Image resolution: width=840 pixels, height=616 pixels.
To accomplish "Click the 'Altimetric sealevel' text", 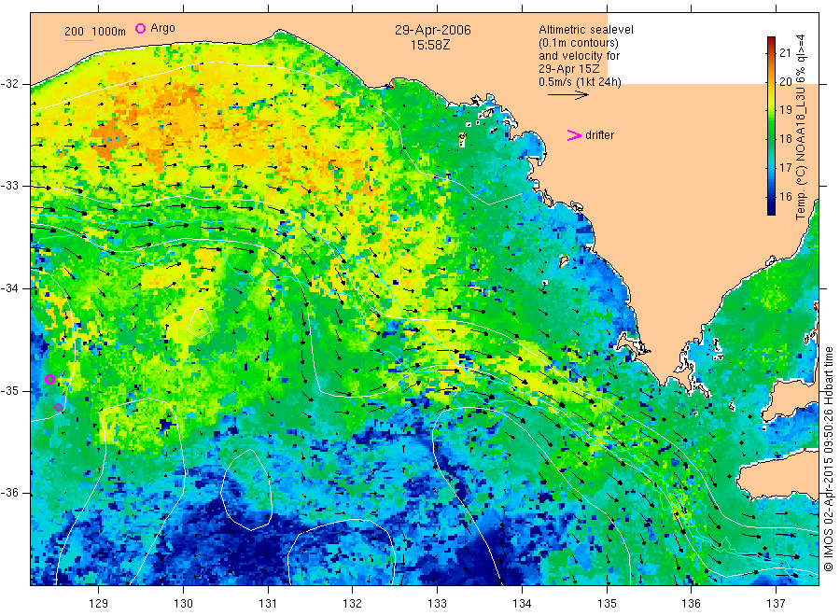I will pyautogui.click(x=586, y=30).
